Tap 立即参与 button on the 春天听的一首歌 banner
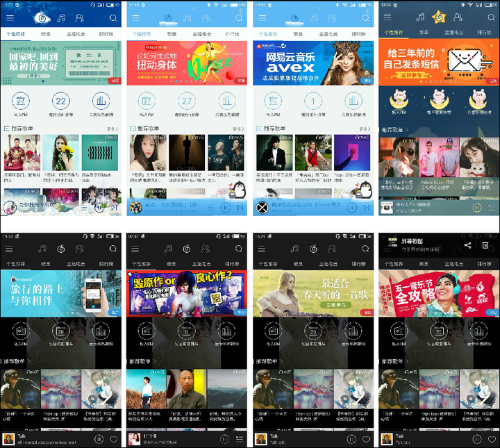The width and height of the screenshot is (500, 448). (336, 305)
